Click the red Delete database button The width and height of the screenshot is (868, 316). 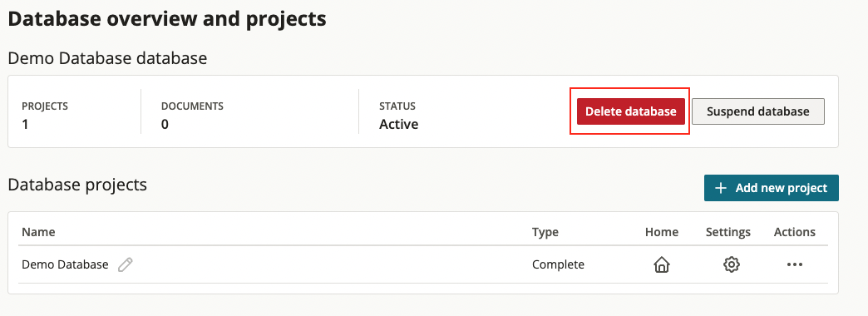[630, 111]
